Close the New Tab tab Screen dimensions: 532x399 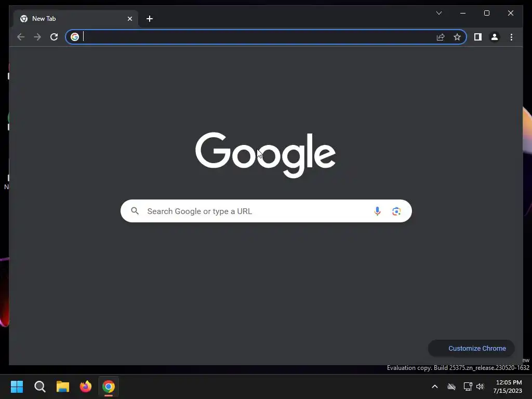(129, 19)
